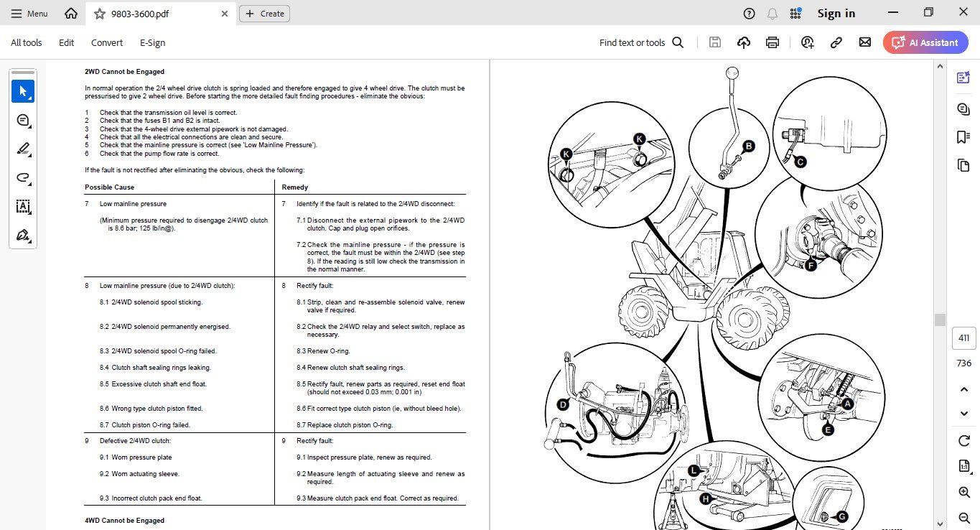
Task: Choose the Select arrow tool
Action: click(23, 91)
